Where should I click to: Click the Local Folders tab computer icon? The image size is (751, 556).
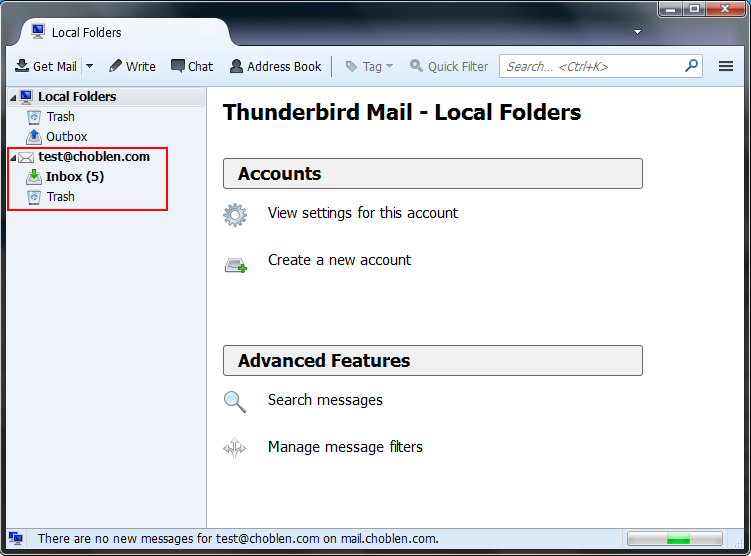[38, 32]
